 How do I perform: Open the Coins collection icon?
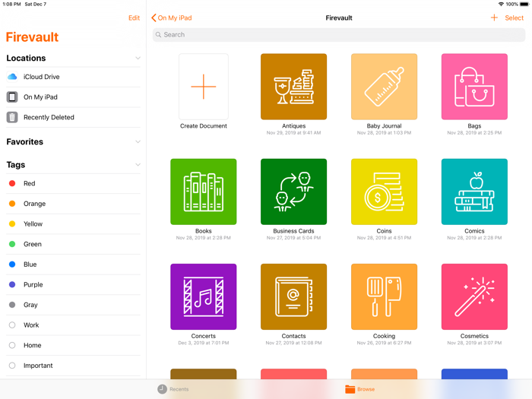[x=384, y=192]
